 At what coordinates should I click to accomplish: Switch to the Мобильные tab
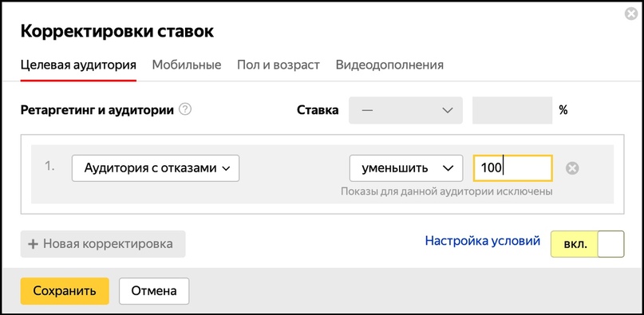pyautogui.click(x=187, y=65)
